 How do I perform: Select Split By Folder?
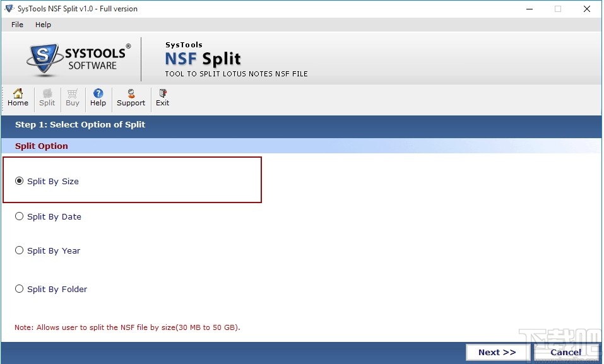click(x=19, y=289)
